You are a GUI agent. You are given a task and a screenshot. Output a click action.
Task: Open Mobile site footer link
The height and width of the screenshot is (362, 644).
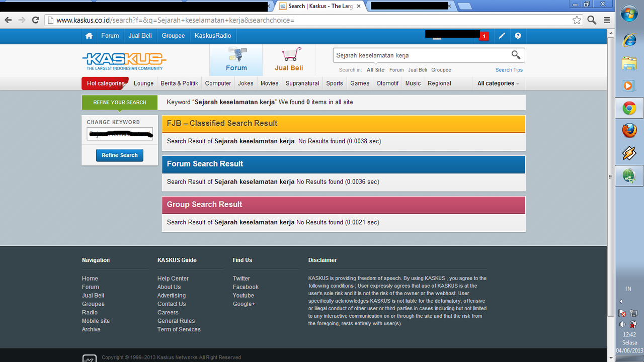(96, 321)
